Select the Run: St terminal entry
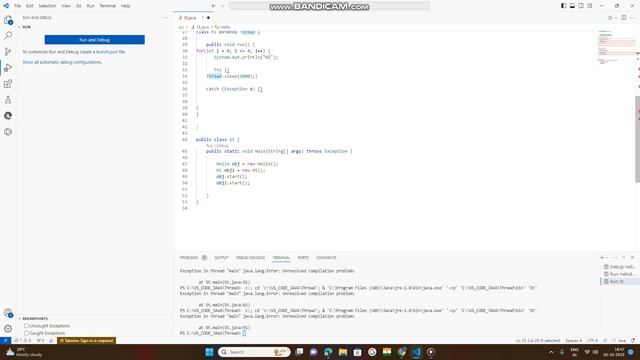Viewport: 640px width, 360px height. [620, 281]
